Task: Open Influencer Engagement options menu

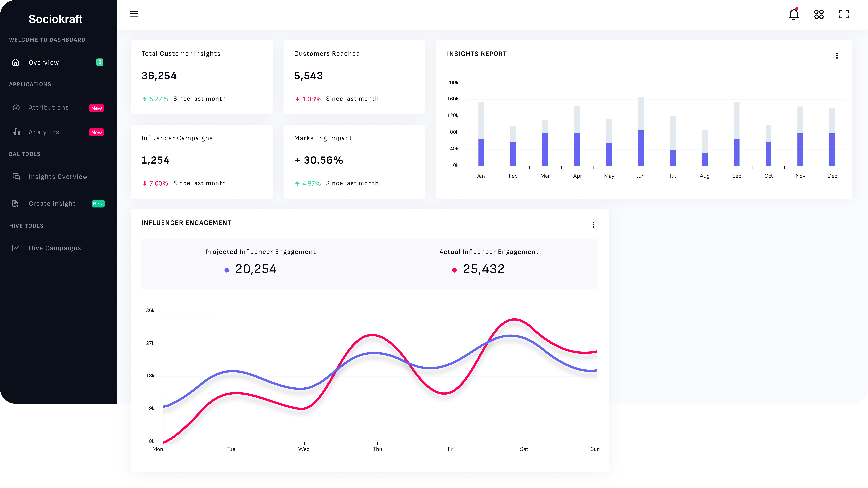Action: [593, 225]
